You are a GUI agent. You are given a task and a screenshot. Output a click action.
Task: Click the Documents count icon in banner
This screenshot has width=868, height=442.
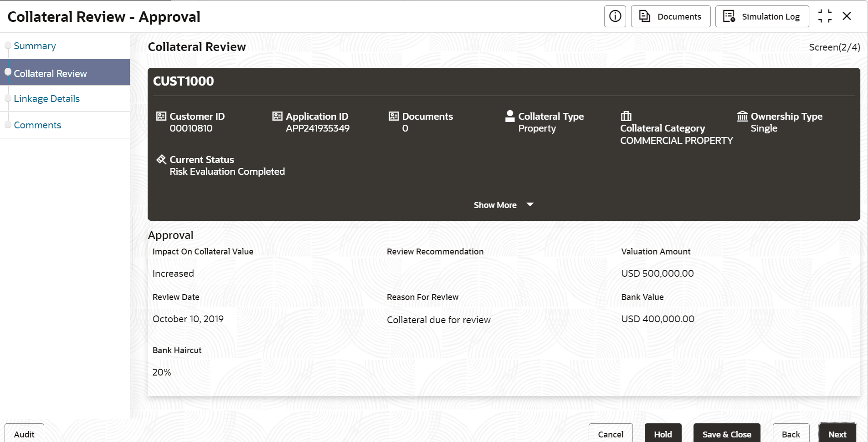coord(394,116)
